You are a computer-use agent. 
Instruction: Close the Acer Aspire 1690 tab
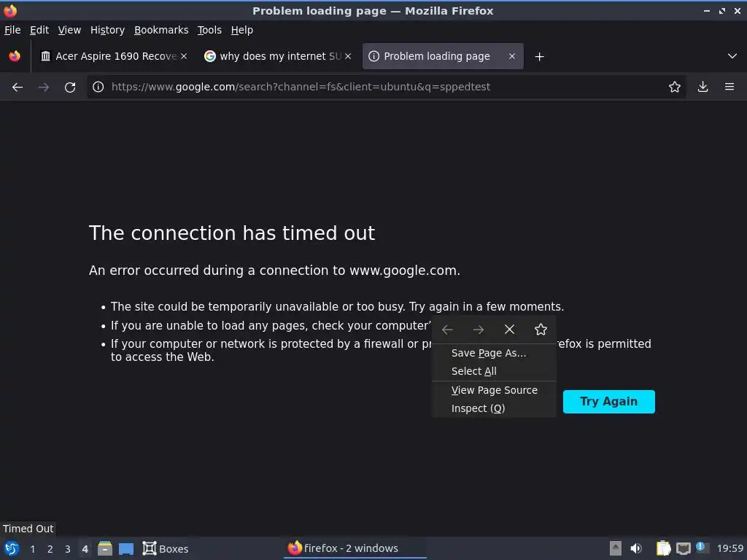[184, 56]
